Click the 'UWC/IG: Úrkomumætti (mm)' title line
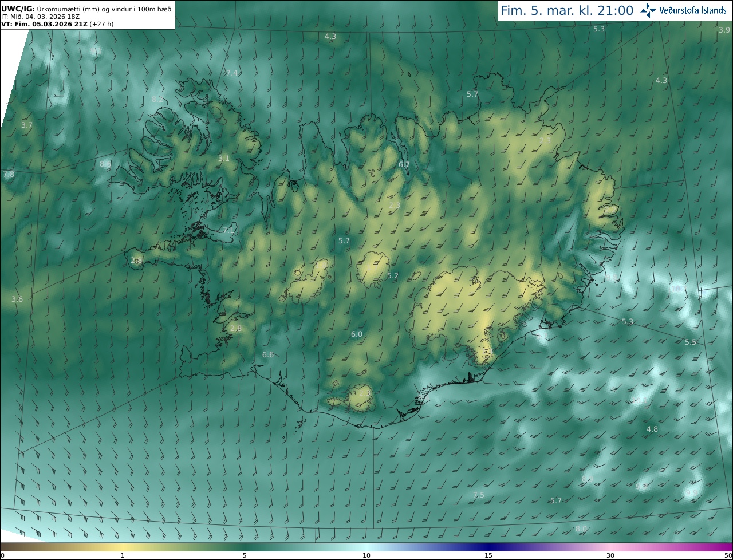The image size is (733, 560). coord(86,9)
